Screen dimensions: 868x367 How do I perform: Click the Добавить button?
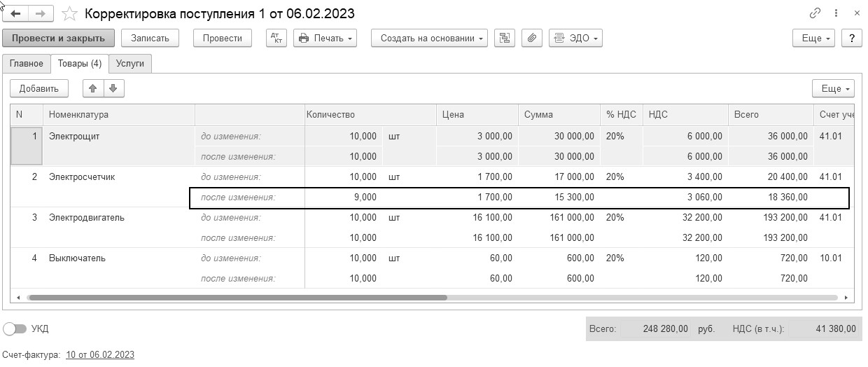click(39, 88)
